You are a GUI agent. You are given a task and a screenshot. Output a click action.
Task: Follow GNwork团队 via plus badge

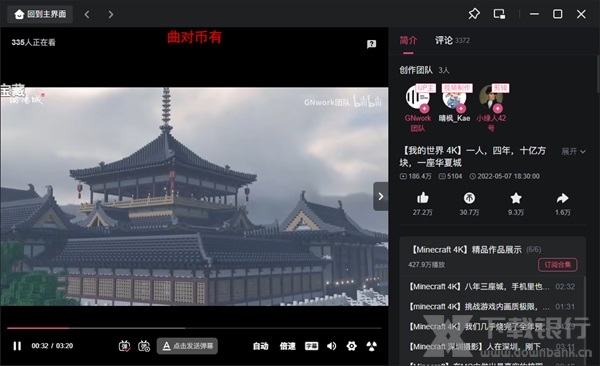coord(424,108)
